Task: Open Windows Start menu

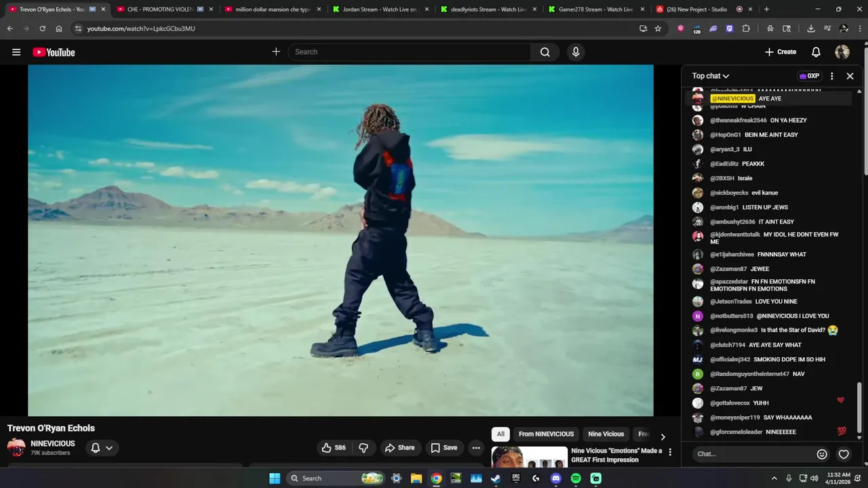Action: tap(275, 479)
